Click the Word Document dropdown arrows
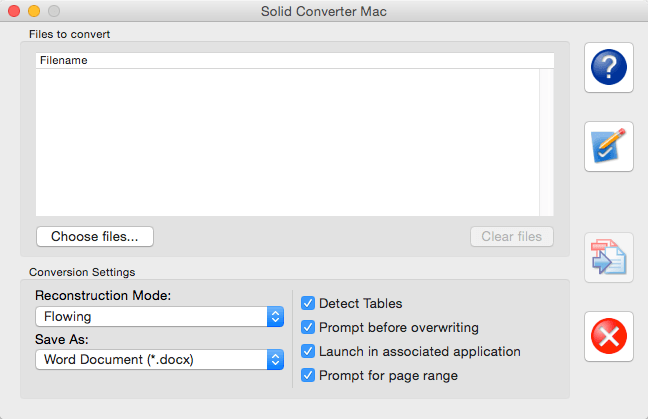 pos(275,359)
